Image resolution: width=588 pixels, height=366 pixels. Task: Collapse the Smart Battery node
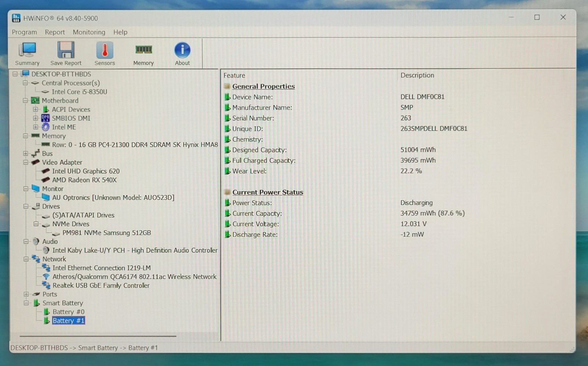click(x=26, y=303)
